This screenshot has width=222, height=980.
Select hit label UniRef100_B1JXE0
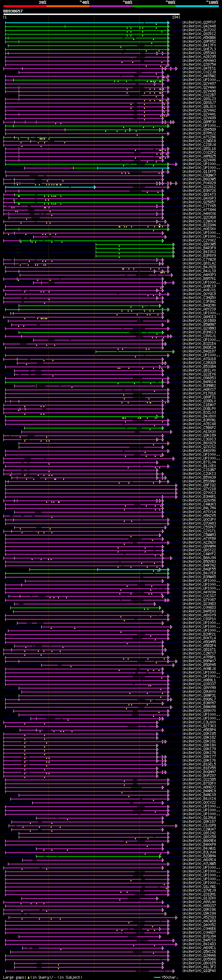click(199, 466)
